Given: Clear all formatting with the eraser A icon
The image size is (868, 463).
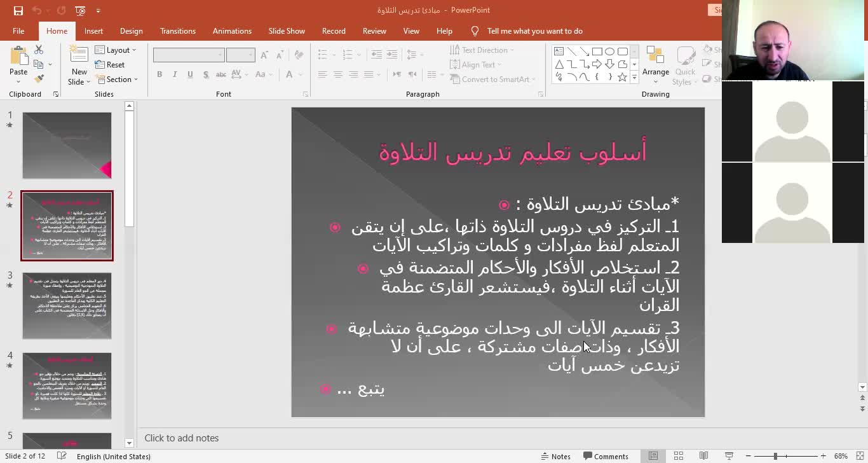Looking at the screenshot, I should [299, 55].
